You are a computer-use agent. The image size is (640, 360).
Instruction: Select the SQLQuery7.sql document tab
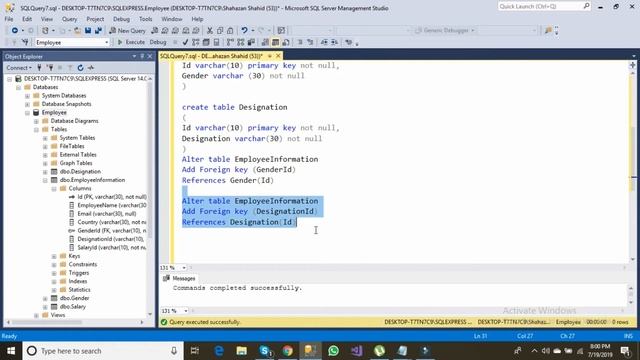[211, 56]
